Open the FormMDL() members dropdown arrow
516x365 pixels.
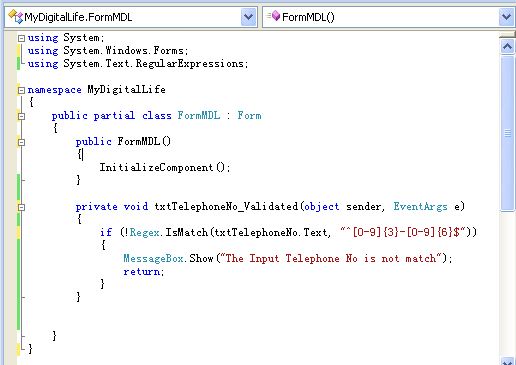coord(506,17)
